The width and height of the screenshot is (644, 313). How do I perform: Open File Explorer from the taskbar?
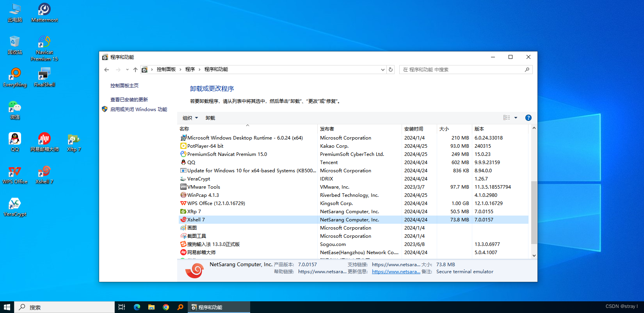coord(151,307)
